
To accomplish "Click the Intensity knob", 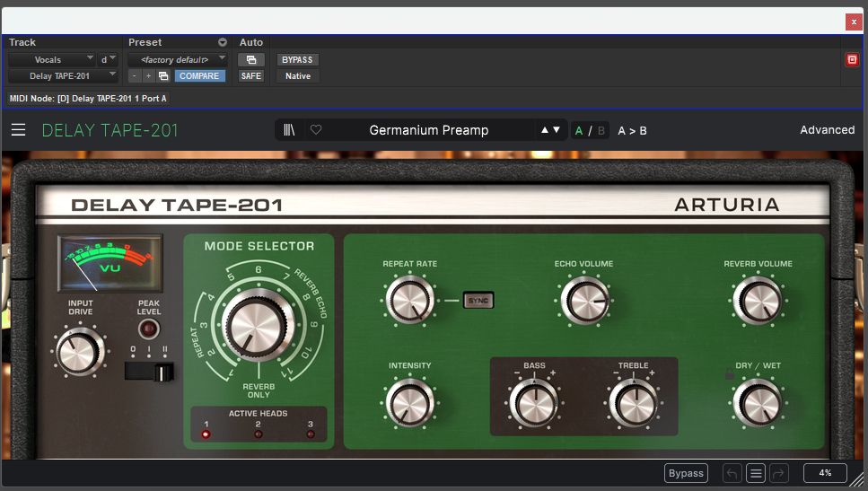I will click(x=409, y=403).
